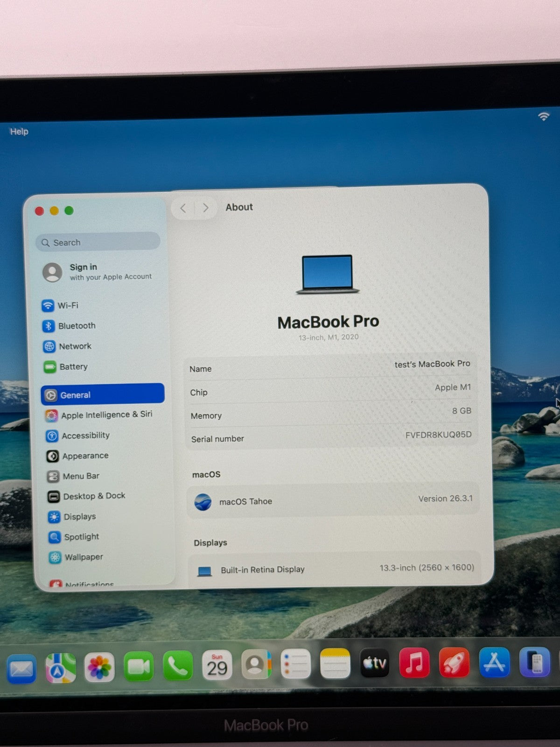
Task: Launch Maps from the Dock
Action: (x=60, y=668)
